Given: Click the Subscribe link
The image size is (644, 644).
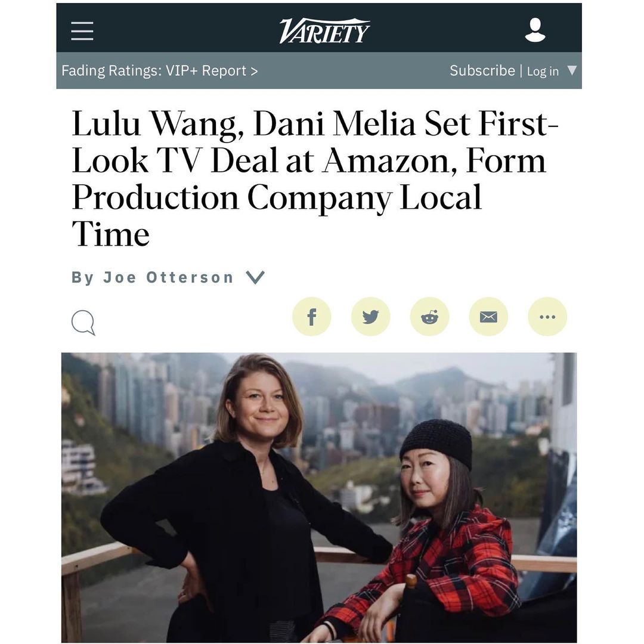Looking at the screenshot, I should pyautogui.click(x=482, y=70).
